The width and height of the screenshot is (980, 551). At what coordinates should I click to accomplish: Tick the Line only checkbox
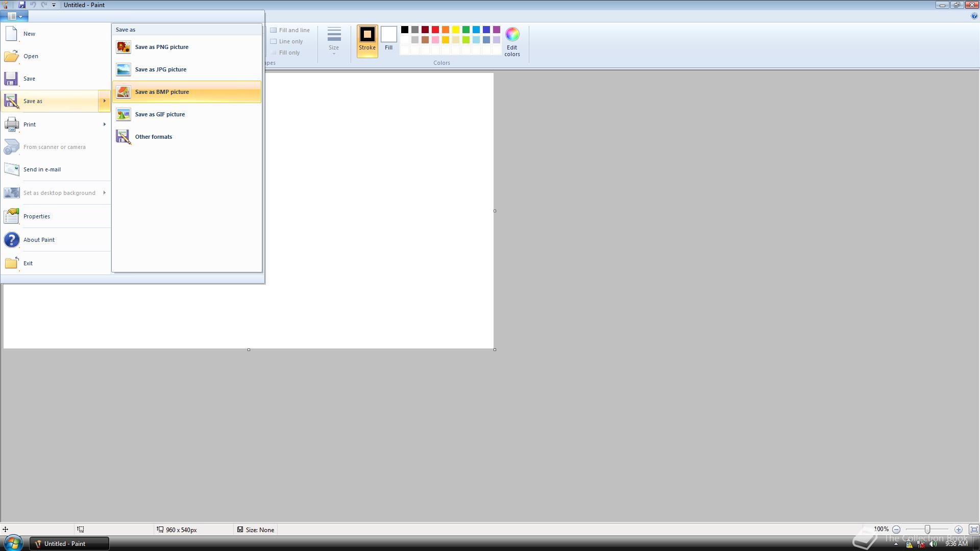click(274, 41)
